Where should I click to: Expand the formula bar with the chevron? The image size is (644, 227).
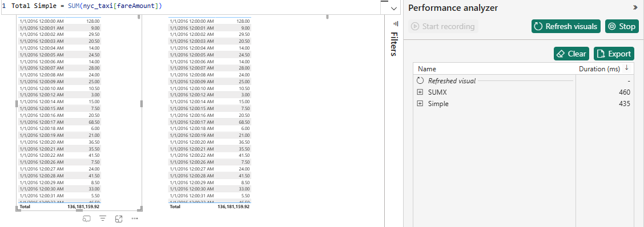click(394, 9)
